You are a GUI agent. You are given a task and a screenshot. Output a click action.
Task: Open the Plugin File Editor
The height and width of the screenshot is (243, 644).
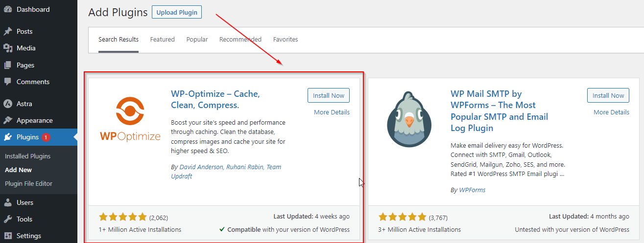pos(28,183)
